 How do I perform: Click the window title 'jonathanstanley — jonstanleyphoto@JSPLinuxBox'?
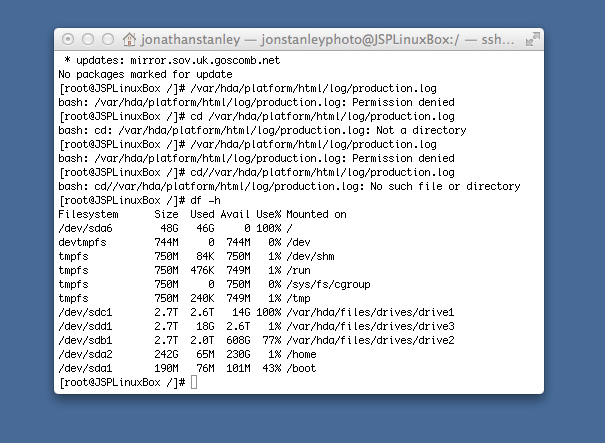click(x=300, y=39)
